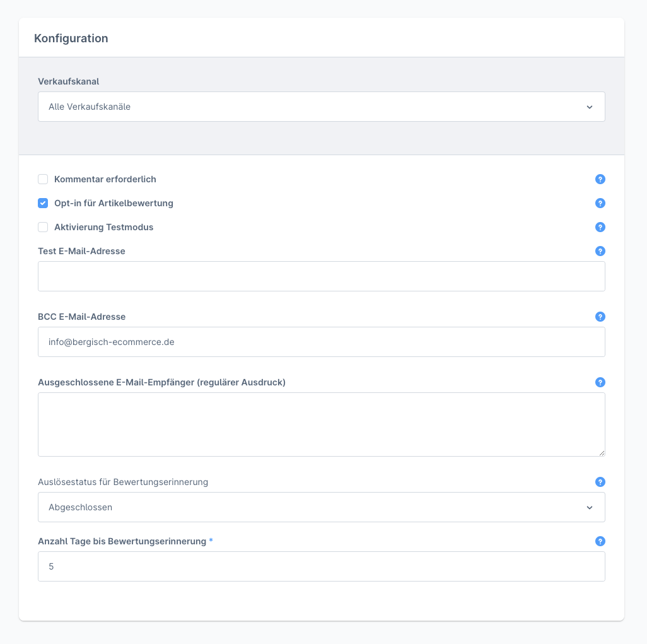Expand the Auslösestatus dropdown showing Abgeschlossen
647x644 pixels.
(321, 507)
